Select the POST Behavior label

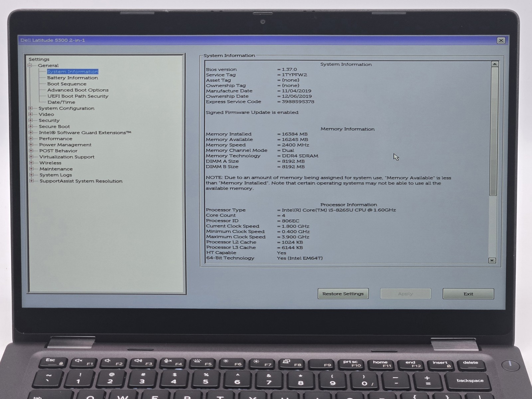[58, 151]
